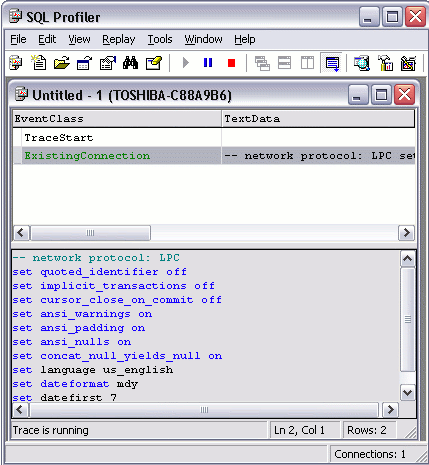Open the View menu
429x465 pixels.
click(79, 39)
